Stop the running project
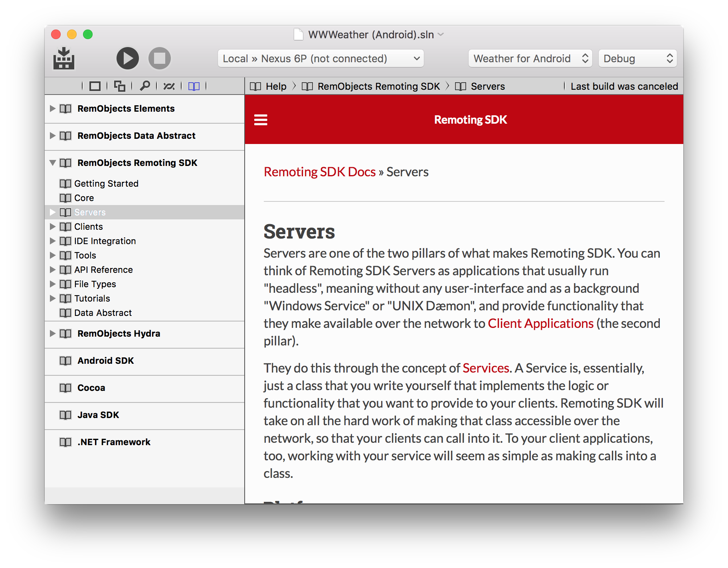The image size is (728, 568). [160, 58]
